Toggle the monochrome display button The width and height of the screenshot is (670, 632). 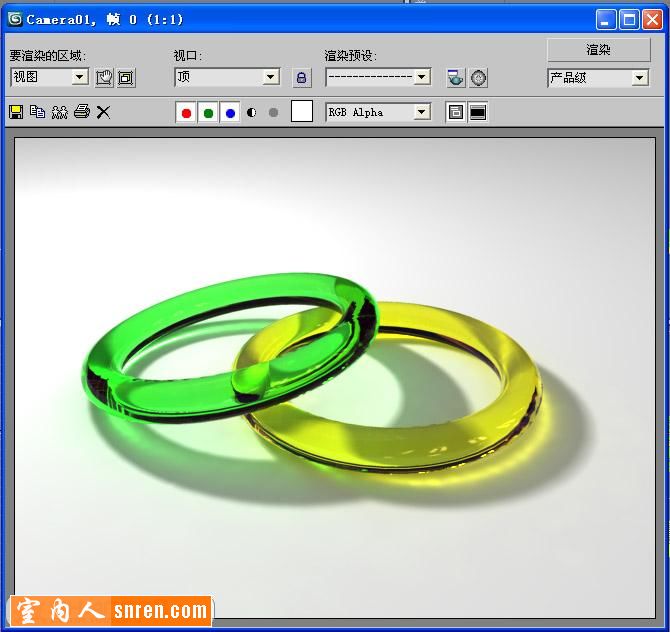click(x=273, y=112)
